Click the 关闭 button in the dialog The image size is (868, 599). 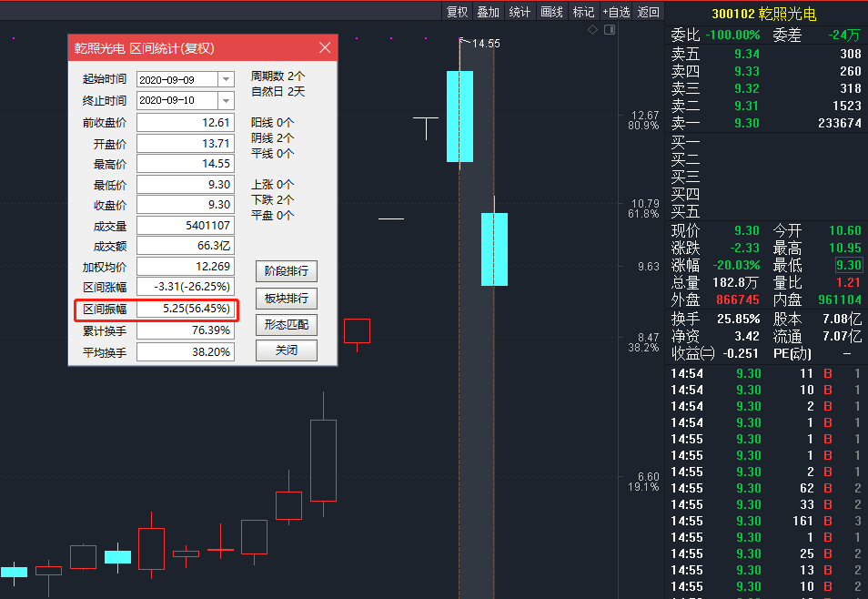(287, 350)
